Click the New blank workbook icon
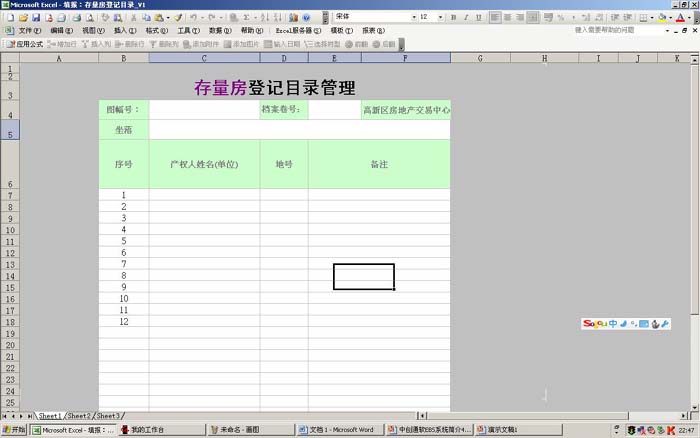Screen dimensions: 700x438 9,18
